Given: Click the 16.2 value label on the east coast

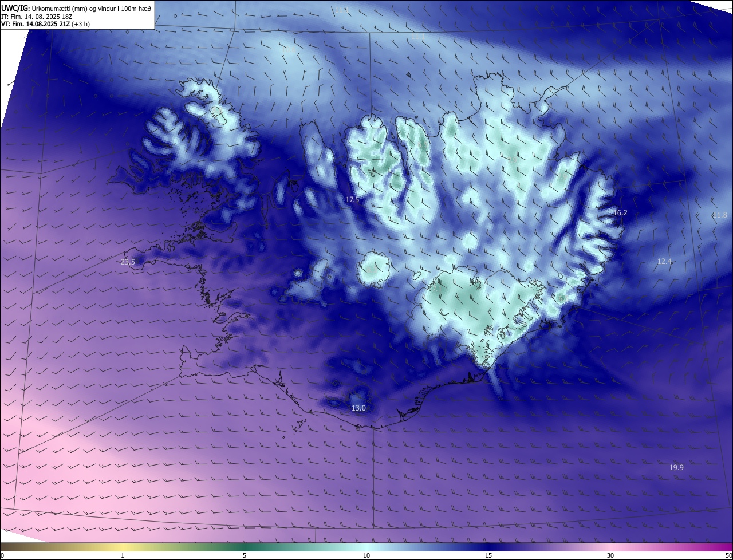Looking at the screenshot, I should click(620, 212).
